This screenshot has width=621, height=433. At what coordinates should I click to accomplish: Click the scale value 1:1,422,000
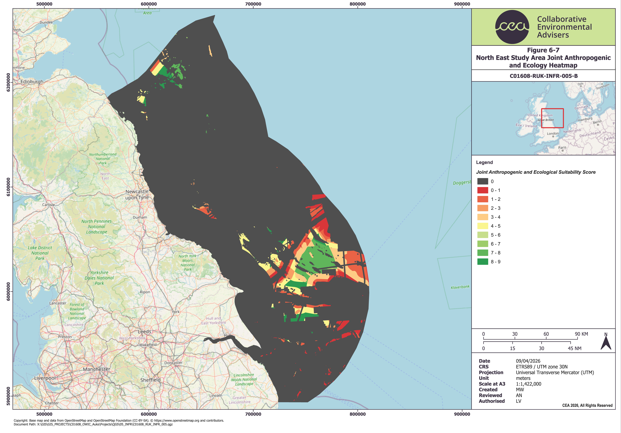click(x=528, y=384)
